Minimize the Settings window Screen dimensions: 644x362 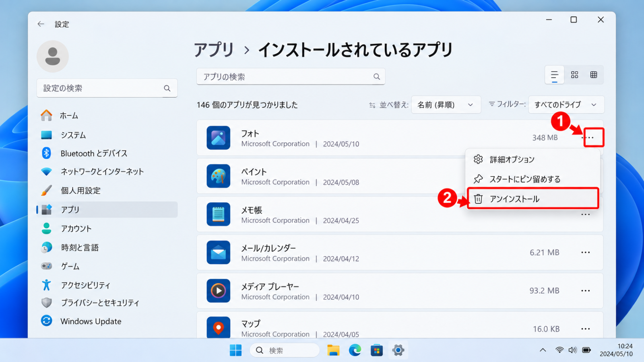[x=549, y=19]
